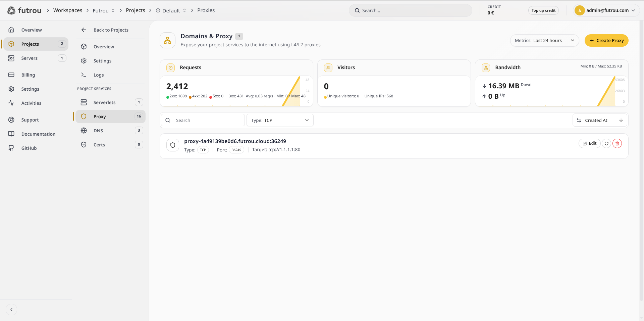Open the Billing page
Screen dimensions: 644x321
pos(36,75)
